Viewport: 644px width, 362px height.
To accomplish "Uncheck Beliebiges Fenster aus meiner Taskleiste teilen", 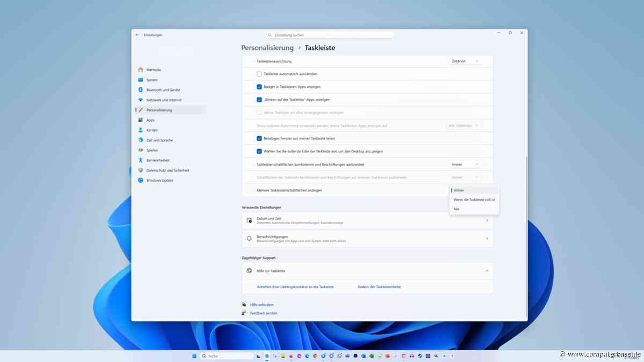I will 259,138.
